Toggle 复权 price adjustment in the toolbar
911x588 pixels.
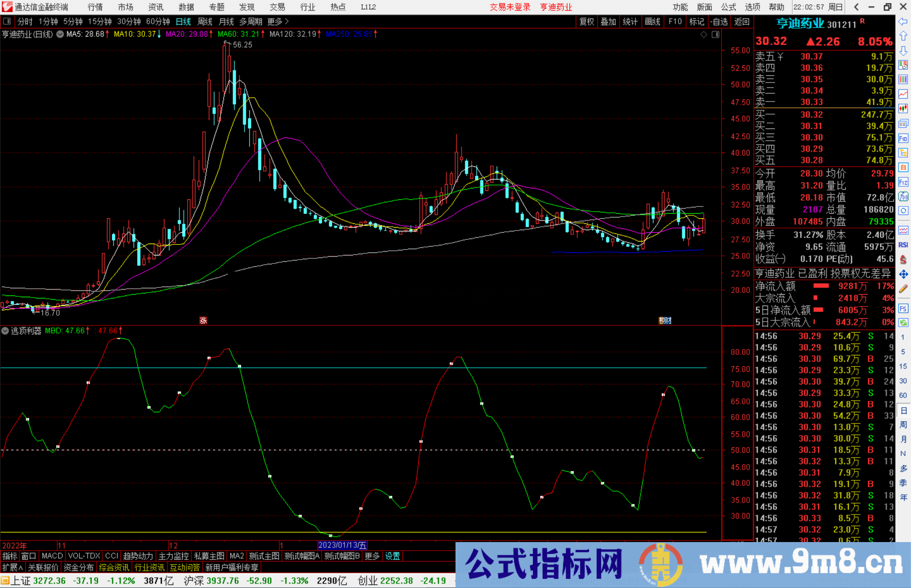(587, 21)
